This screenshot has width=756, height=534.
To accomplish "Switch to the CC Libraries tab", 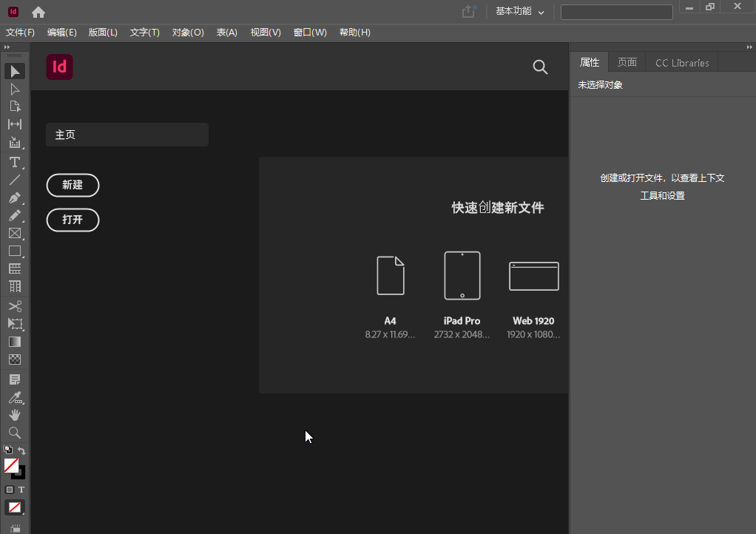I will 681,63.
